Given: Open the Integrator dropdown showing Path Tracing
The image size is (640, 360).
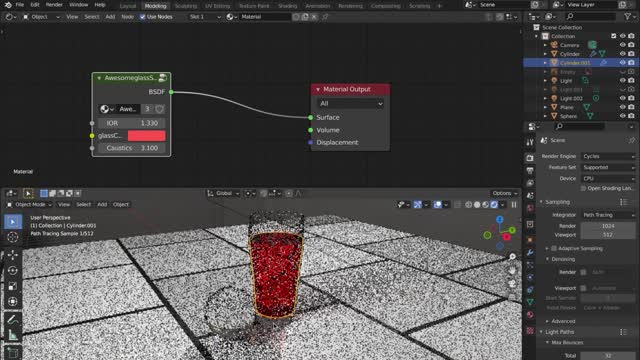Looking at the screenshot, I should pyautogui.click(x=608, y=215).
